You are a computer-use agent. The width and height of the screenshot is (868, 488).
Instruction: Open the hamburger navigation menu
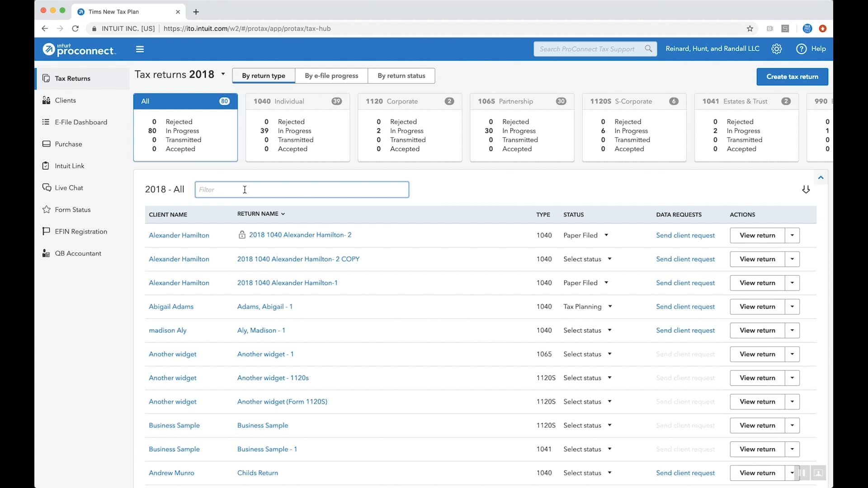point(140,49)
